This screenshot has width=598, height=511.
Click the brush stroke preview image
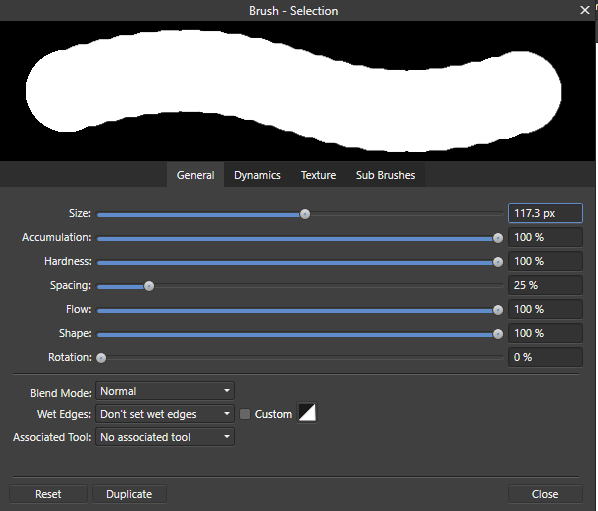(x=297, y=91)
